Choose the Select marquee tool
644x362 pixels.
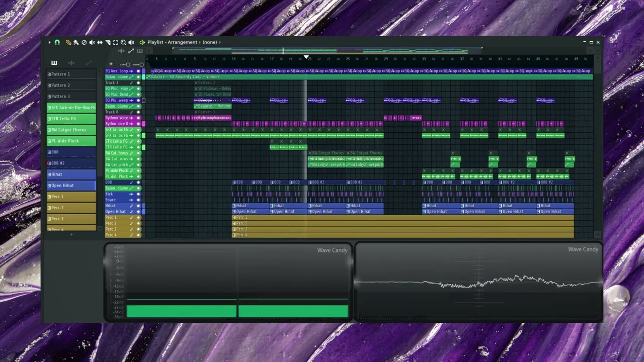coord(115,42)
